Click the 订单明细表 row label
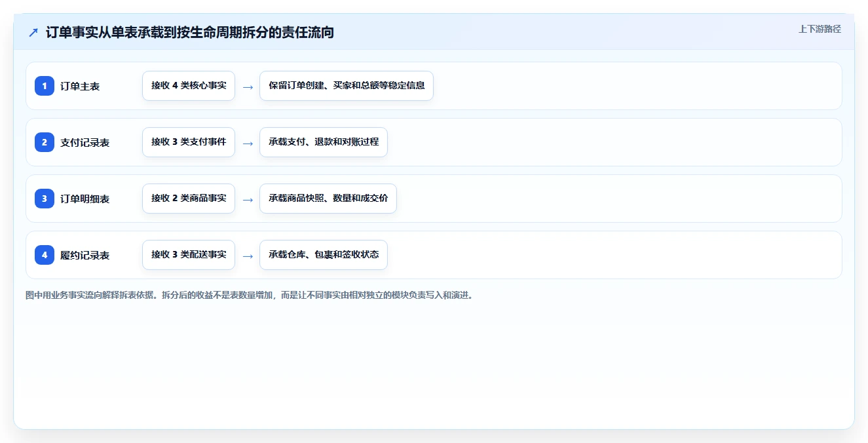The height and width of the screenshot is (443, 868). tap(85, 199)
